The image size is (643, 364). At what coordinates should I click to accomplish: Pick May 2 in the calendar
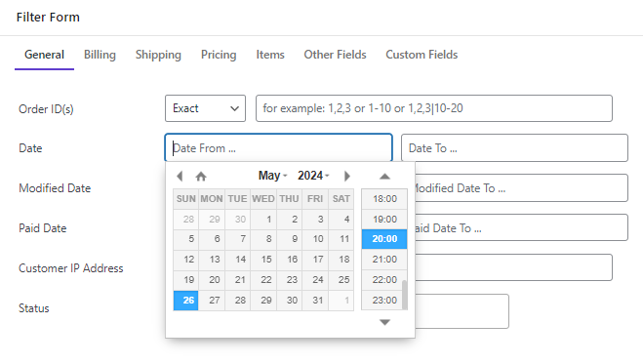click(x=289, y=220)
